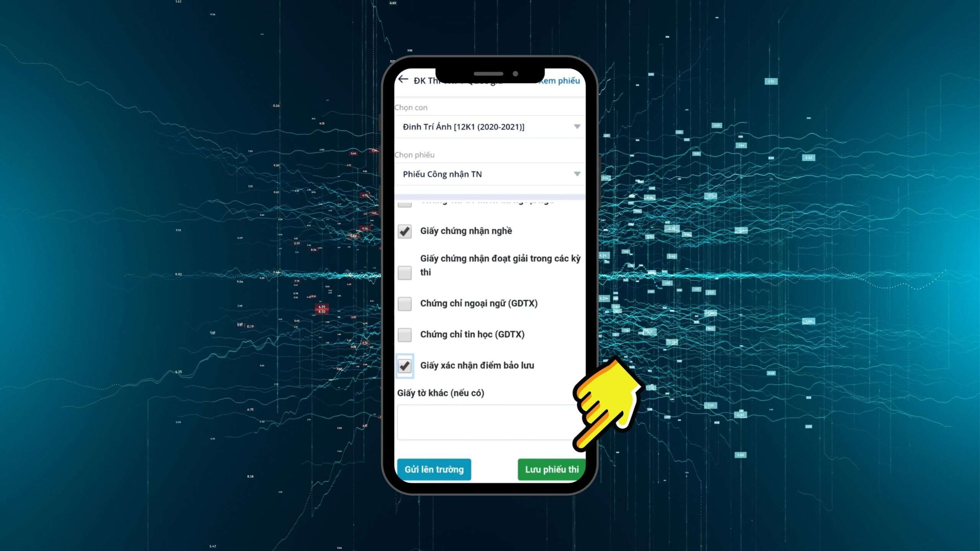Click the Lưu phiếu thi button icon

[552, 469]
